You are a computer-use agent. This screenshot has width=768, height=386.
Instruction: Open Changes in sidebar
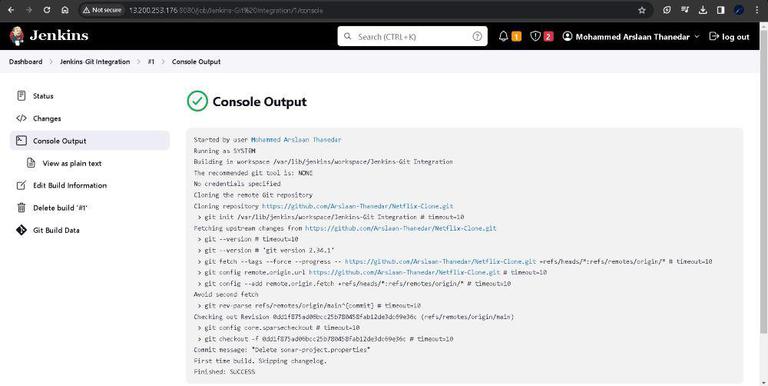coord(90,119)
